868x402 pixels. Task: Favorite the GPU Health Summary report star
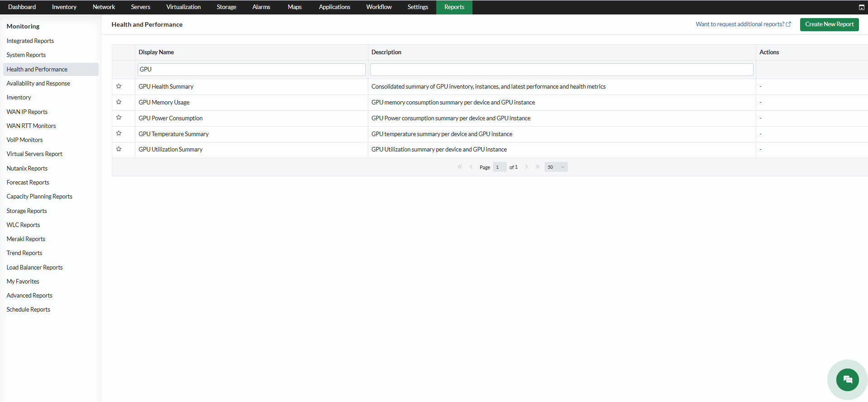point(119,86)
